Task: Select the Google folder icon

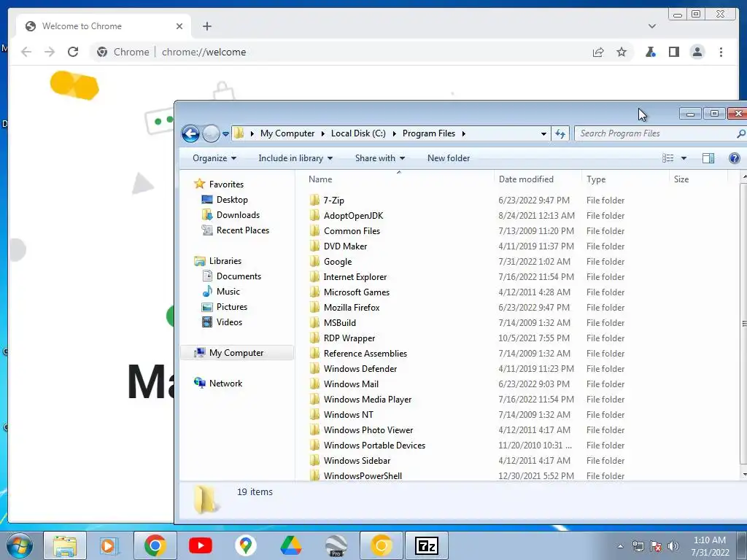Action: [314, 262]
